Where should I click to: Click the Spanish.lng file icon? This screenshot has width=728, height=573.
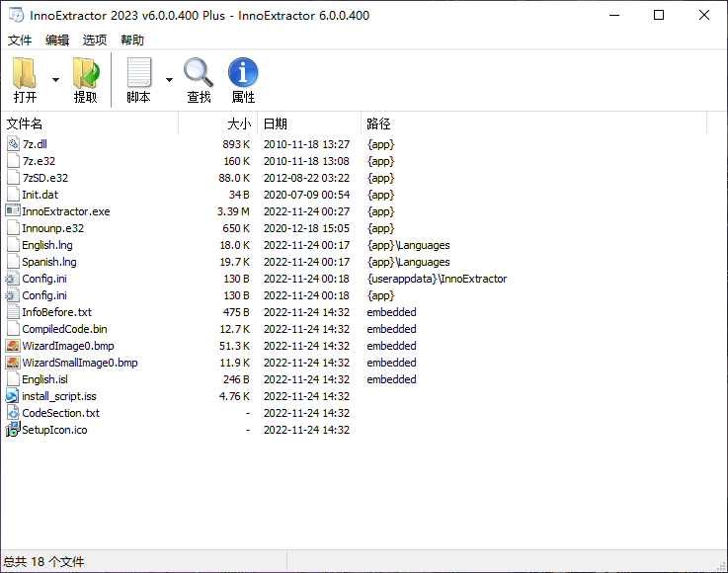13,262
